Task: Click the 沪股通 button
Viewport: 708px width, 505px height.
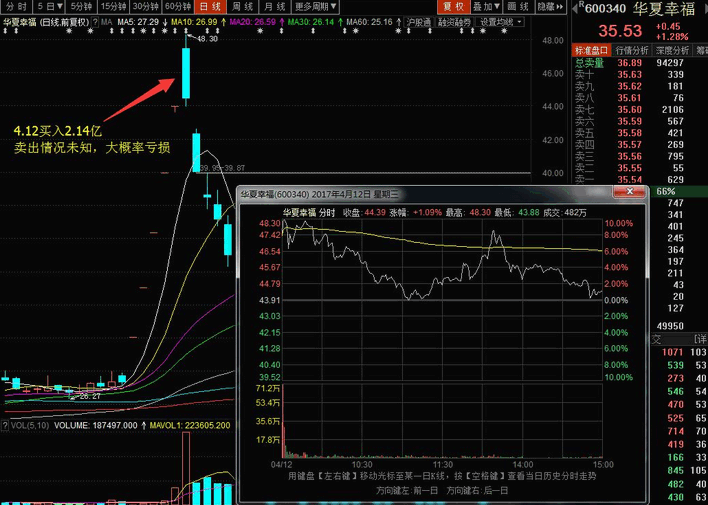Action: 419,22
